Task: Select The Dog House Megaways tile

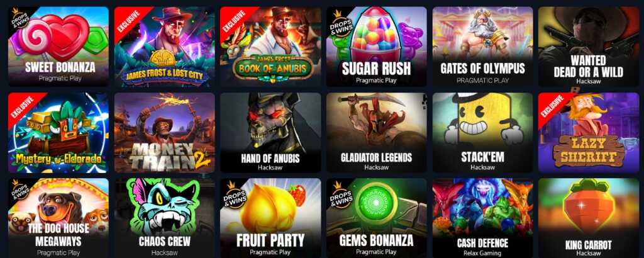Action: (x=58, y=218)
